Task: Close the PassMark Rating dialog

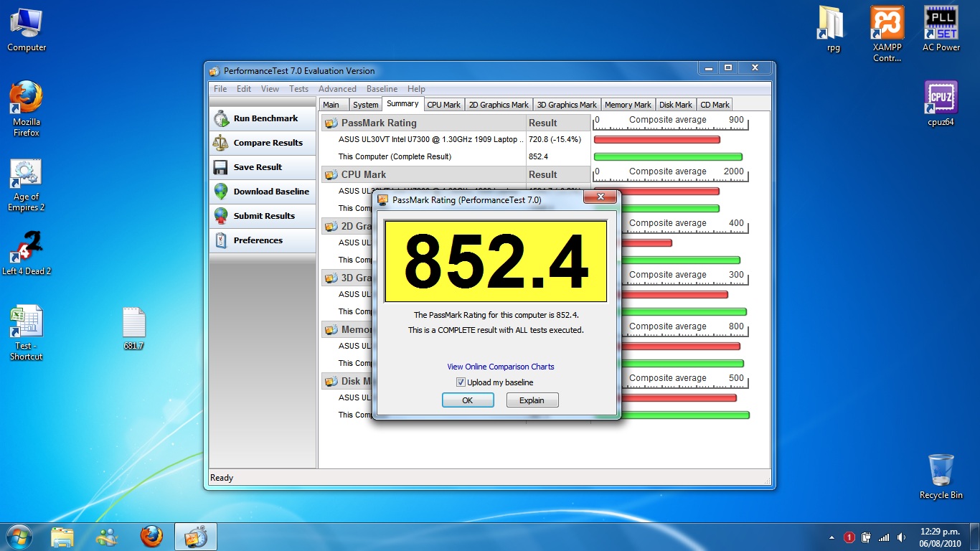Action: pos(600,197)
